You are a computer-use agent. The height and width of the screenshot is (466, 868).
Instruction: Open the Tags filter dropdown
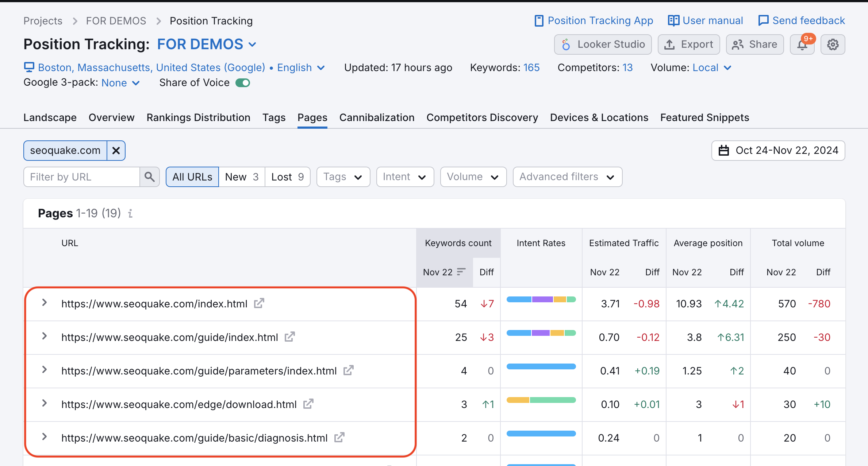click(343, 177)
